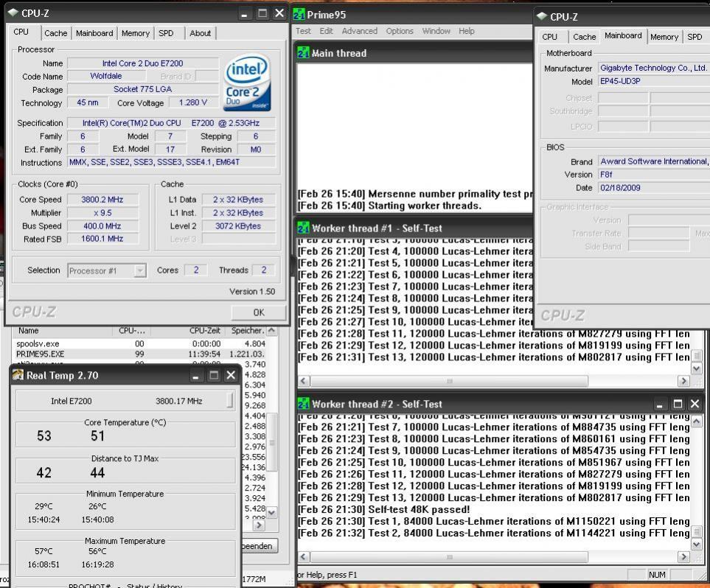710x588 pixels.
Task: Select CPU tab in left CPU-Z window
Action: [x=21, y=32]
